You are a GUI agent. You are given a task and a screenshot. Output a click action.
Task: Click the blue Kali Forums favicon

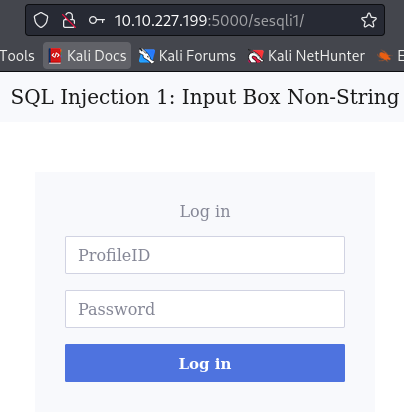tap(146, 56)
